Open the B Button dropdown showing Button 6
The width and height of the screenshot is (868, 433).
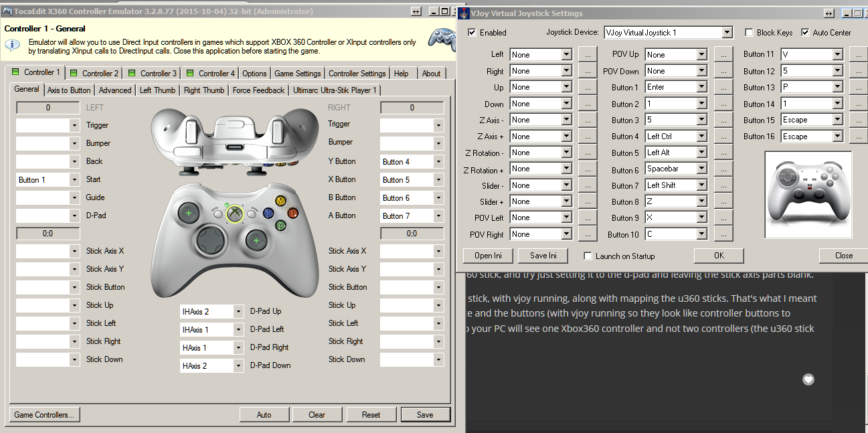pyautogui.click(x=438, y=197)
